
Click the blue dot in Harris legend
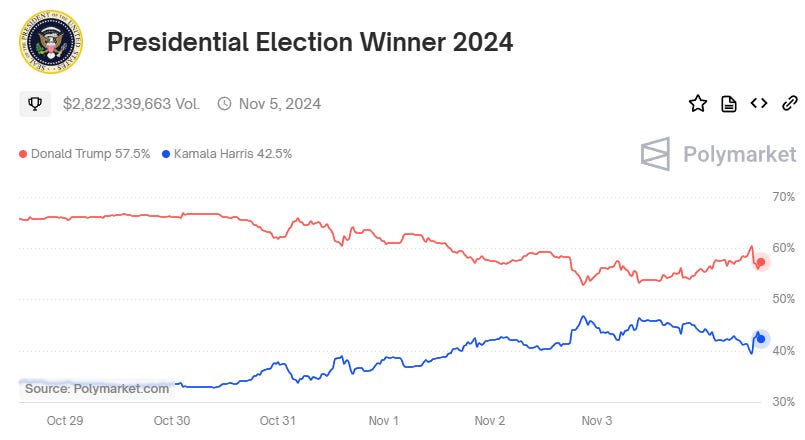point(165,154)
